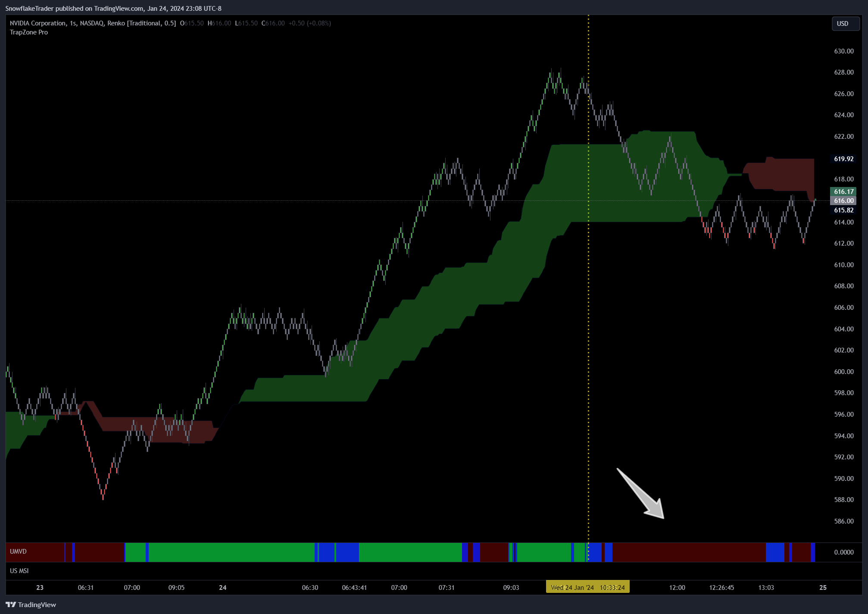Image resolution: width=868 pixels, height=614 pixels.
Task: Click the 12:26:45 time axis label
Action: coord(721,588)
